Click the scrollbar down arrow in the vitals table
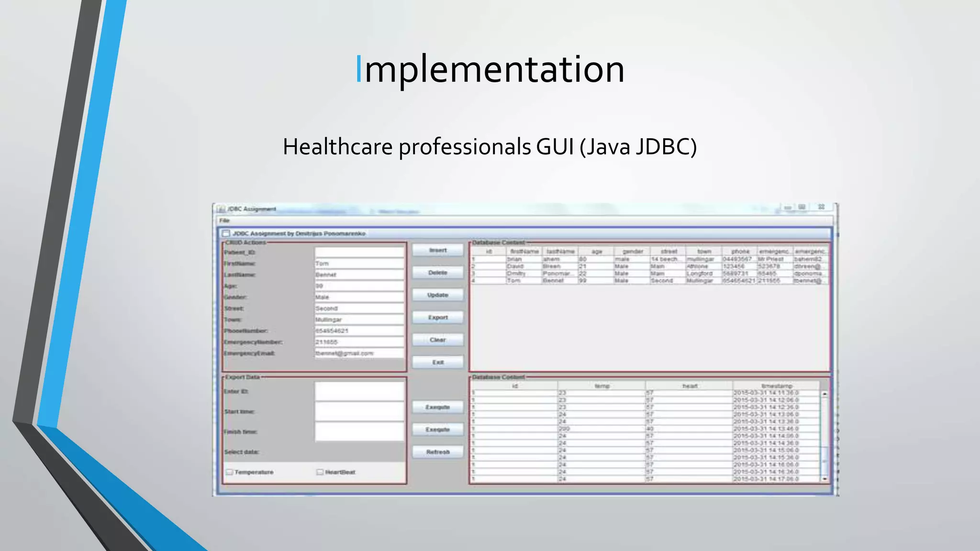The height and width of the screenshot is (551, 980). click(x=825, y=479)
